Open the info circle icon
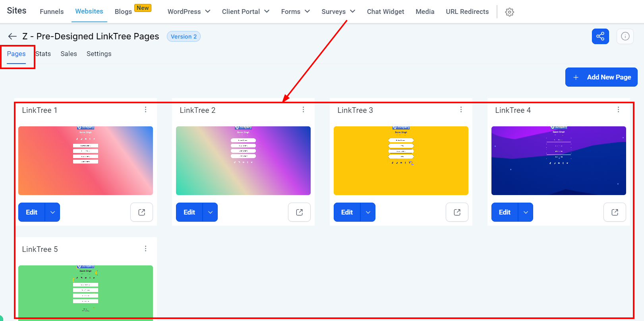This screenshot has height=321, width=644. tap(625, 36)
